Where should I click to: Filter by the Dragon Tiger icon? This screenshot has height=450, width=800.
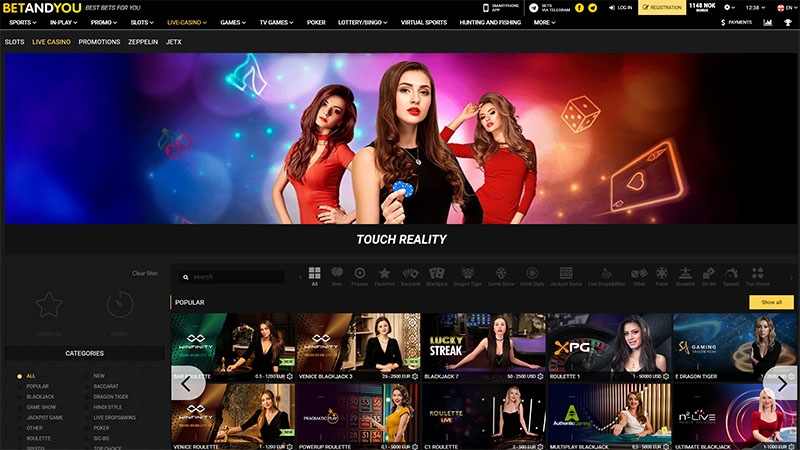point(467,276)
